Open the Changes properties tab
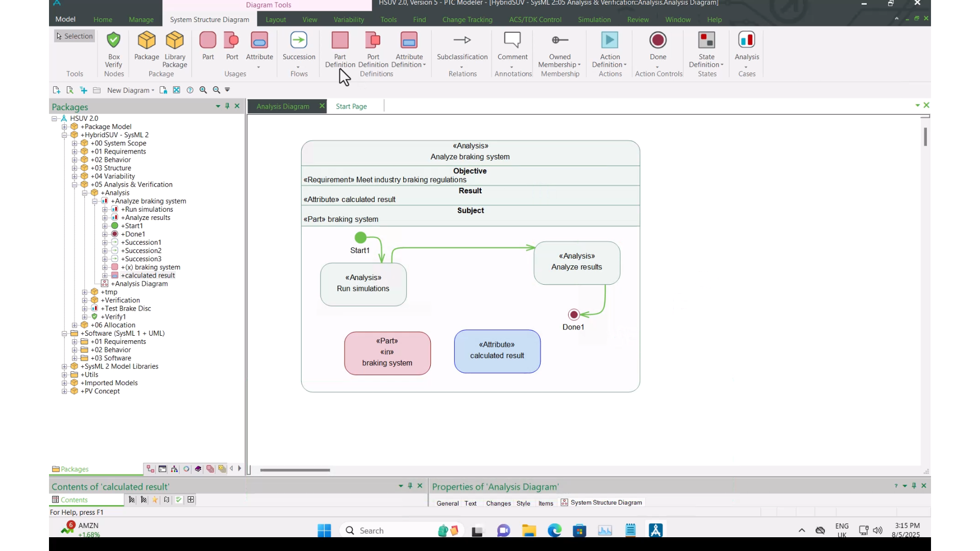Screen dimensions: 980x551 (498, 503)
